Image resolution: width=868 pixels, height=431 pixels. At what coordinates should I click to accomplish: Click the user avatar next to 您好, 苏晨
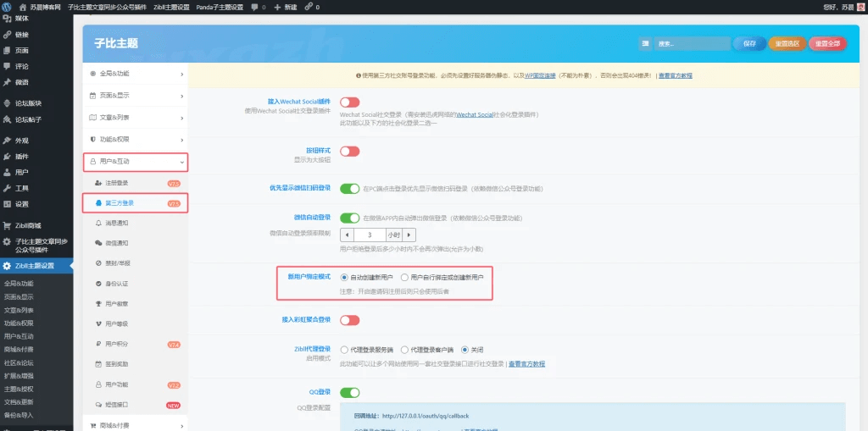pos(860,7)
